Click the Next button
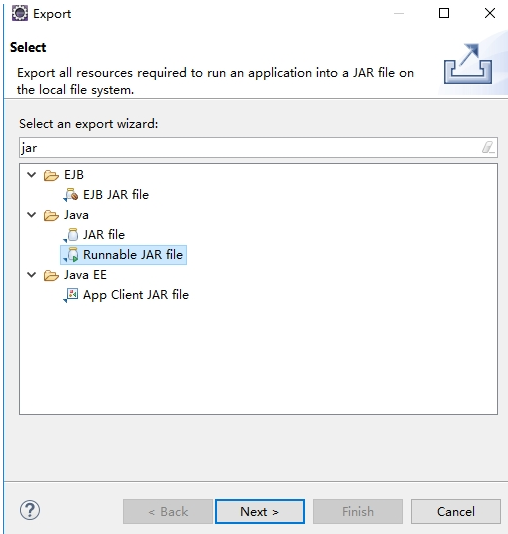Viewport: 508px width, 534px height. tap(260, 512)
